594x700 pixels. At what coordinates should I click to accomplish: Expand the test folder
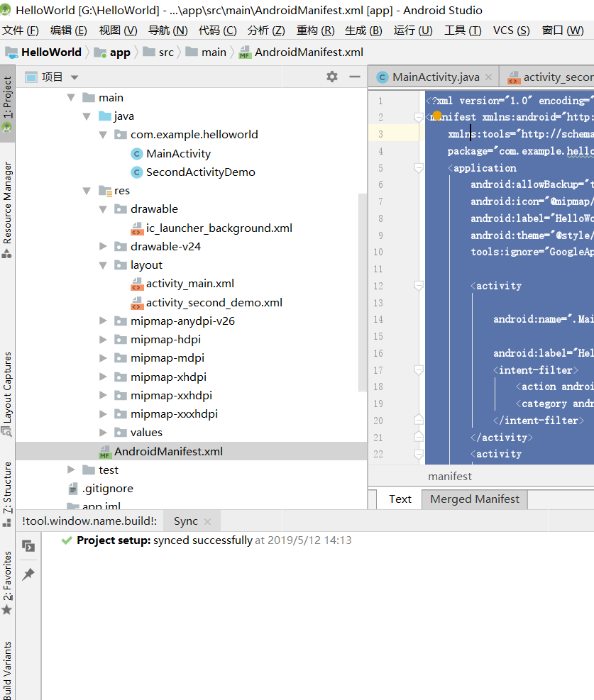pyautogui.click(x=71, y=470)
